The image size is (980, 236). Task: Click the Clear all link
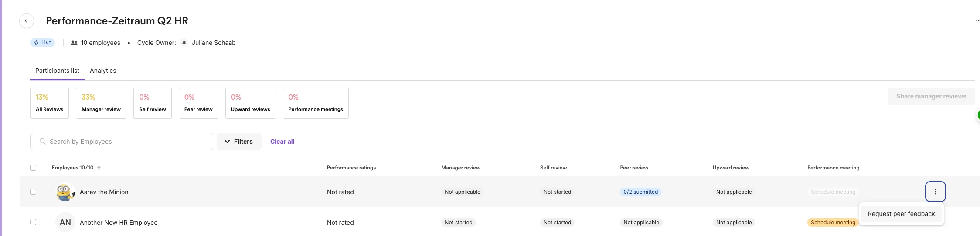[x=282, y=142]
